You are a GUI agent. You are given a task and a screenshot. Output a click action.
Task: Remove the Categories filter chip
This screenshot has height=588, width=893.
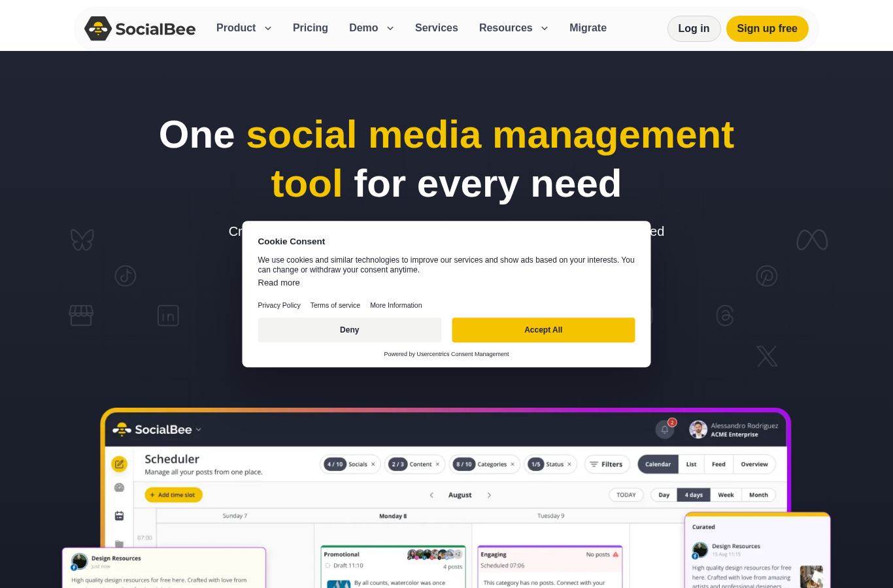point(513,465)
